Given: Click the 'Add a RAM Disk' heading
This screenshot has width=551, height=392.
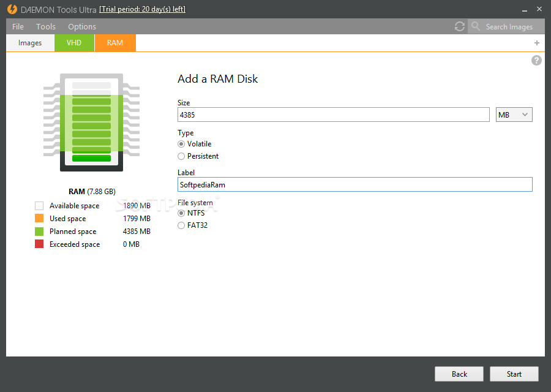Looking at the screenshot, I should [x=217, y=79].
